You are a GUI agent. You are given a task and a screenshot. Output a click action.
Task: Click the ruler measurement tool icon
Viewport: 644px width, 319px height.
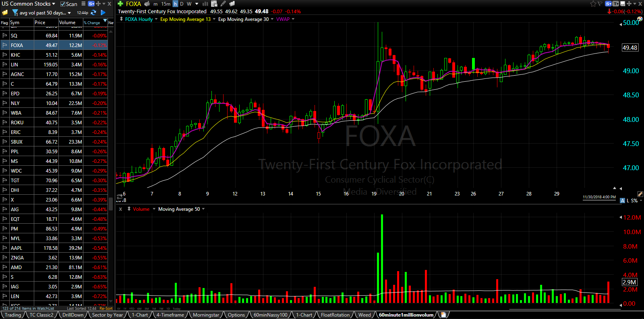pos(640,194)
